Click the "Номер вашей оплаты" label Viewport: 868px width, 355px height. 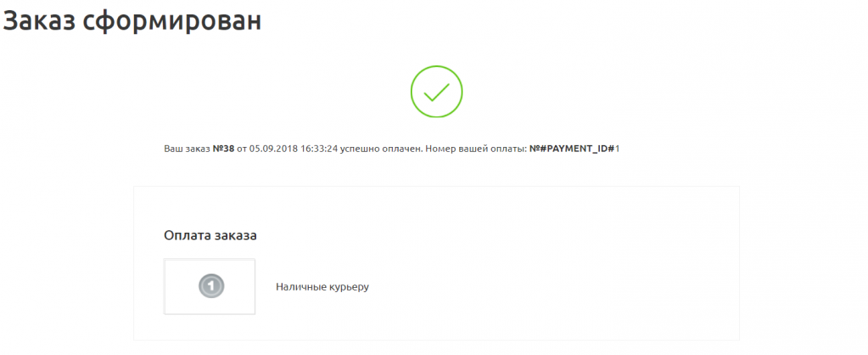(x=473, y=149)
